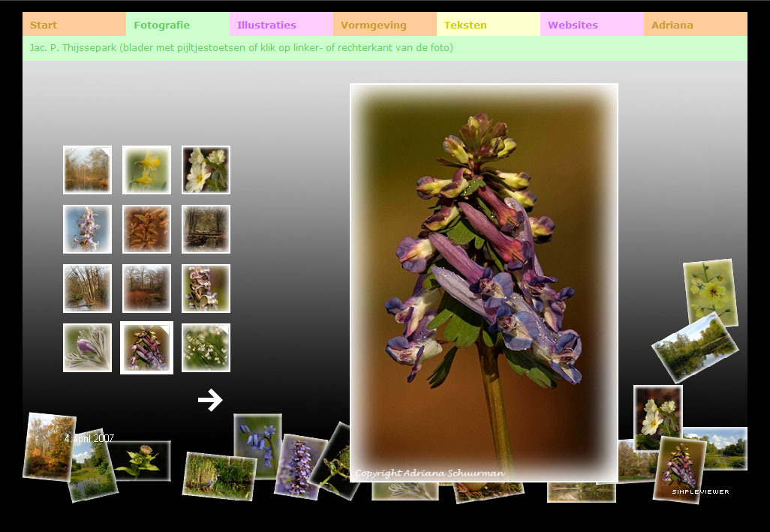Open the orange-brown catkins thumbnail
This screenshot has height=532, width=770.
(x=147, y=229)
